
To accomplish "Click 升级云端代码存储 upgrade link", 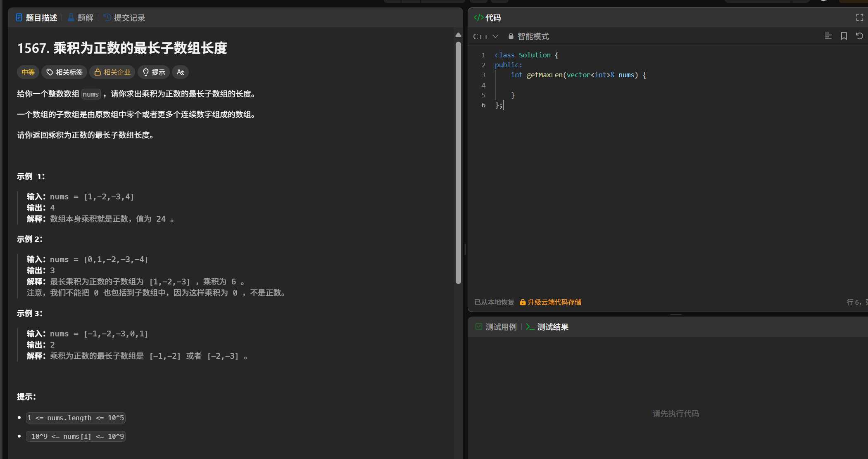I will tap(554, 302).
